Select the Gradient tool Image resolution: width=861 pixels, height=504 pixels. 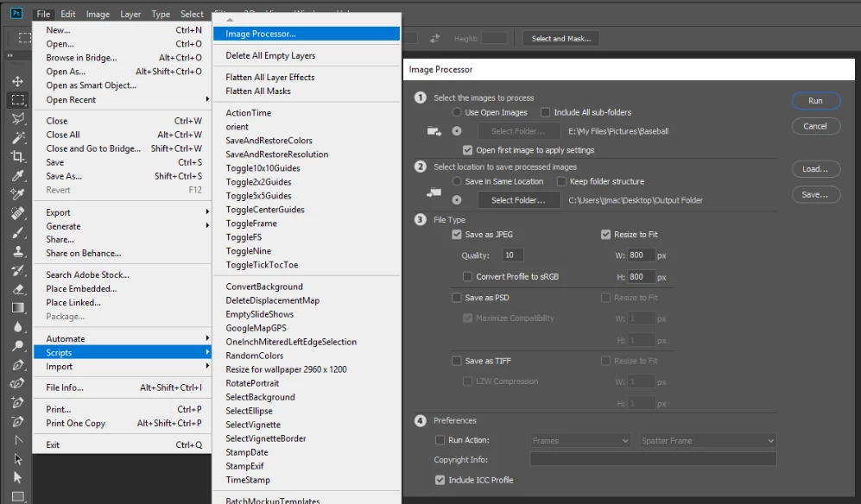(17, 308)
